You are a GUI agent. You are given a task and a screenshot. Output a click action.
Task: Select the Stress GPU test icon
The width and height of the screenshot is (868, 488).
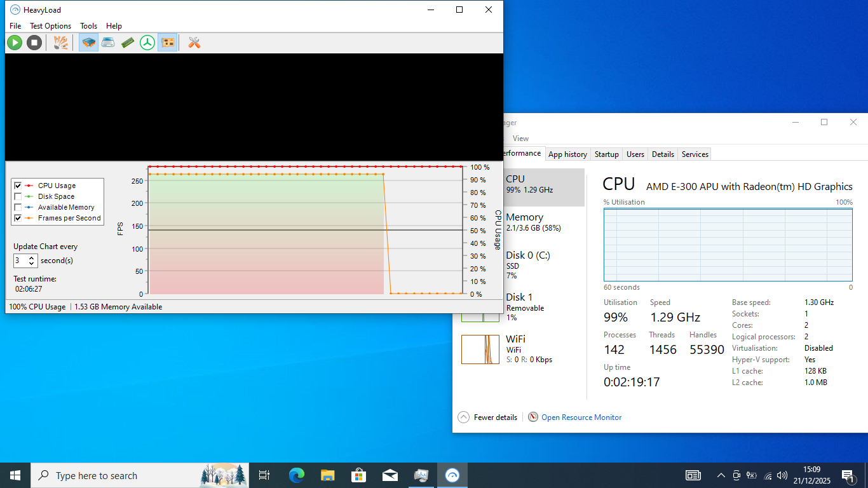(x=167, y=43)
